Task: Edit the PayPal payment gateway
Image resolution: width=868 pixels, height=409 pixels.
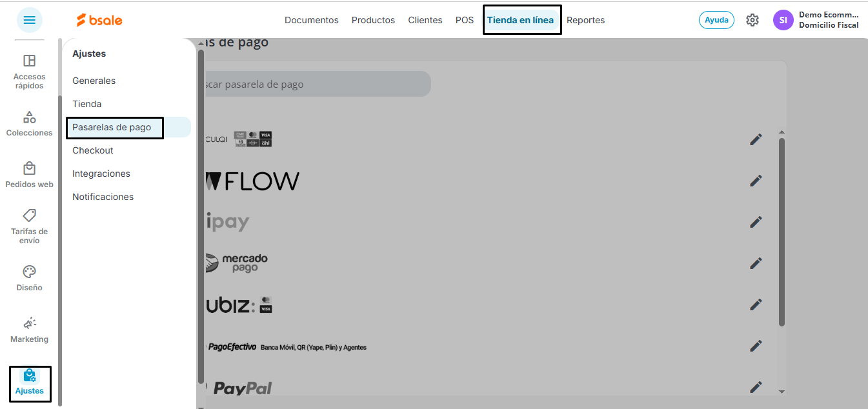Action: [x=756, y=387]
